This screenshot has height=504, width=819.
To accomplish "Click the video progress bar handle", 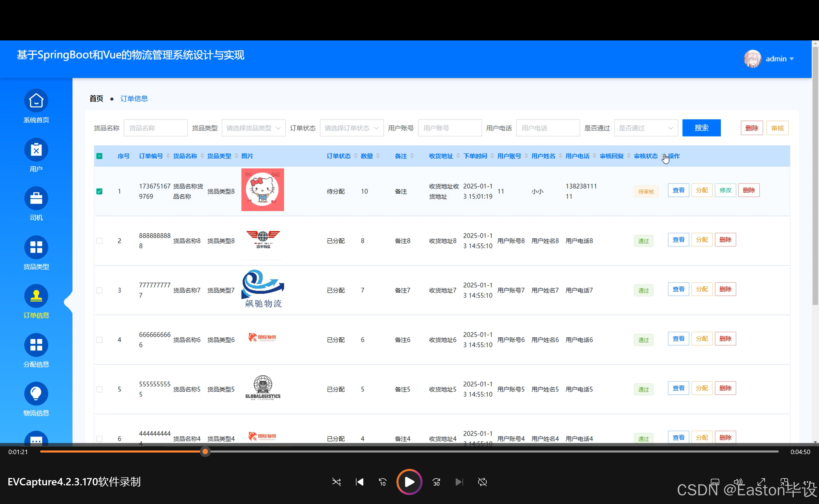I will [205, 452].
